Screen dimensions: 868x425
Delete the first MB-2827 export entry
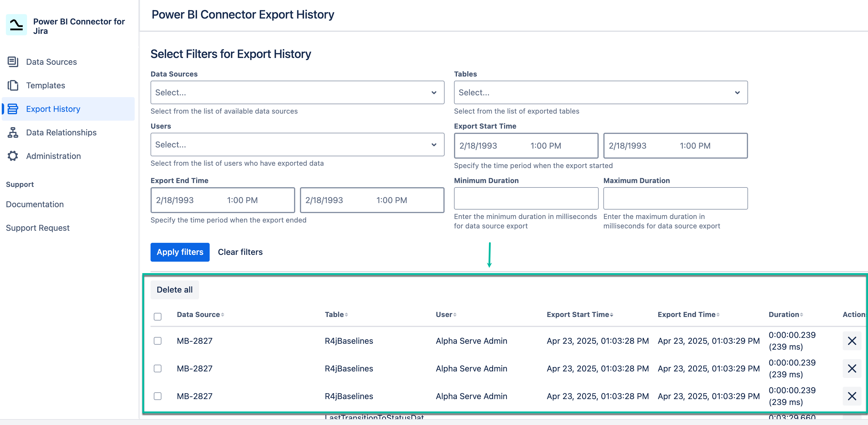pos(852,341)
